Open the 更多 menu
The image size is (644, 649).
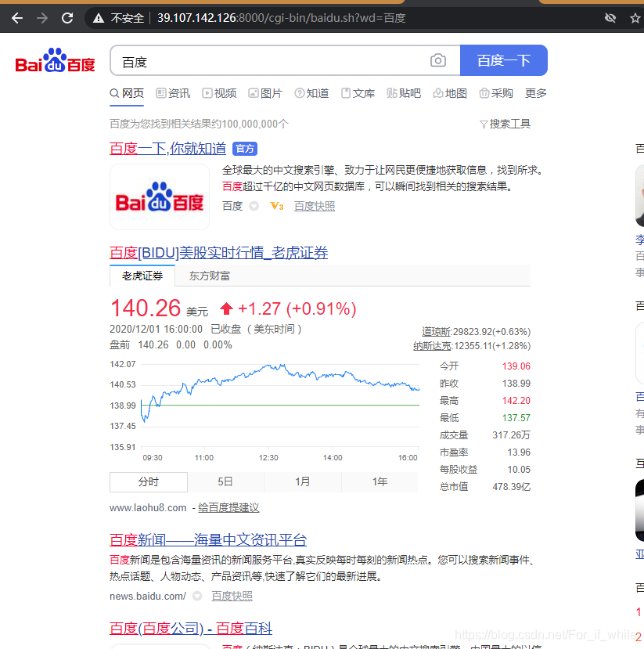[x=536, y=93]
